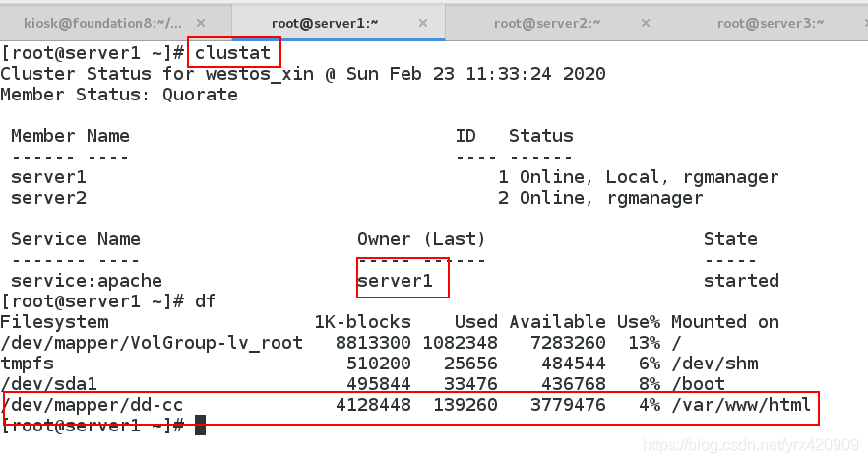868x463 pixels.
Task: Click the 'Available' df header
Action: point(557,322)
